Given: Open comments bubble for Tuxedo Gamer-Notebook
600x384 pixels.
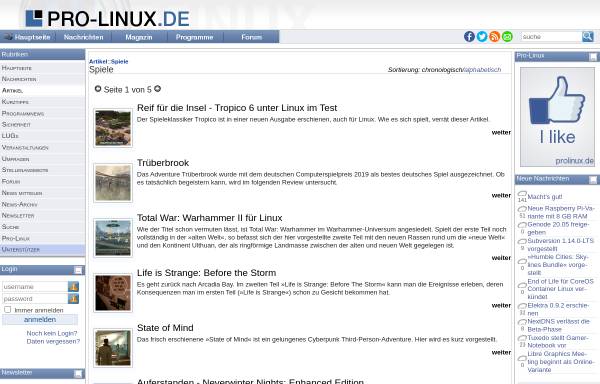Looking at the screenshot, I should coord(522,338).
